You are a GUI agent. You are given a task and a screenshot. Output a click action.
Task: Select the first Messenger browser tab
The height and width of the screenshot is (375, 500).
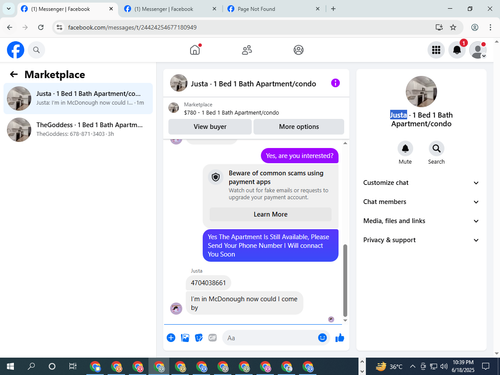(x=67, y=9)
